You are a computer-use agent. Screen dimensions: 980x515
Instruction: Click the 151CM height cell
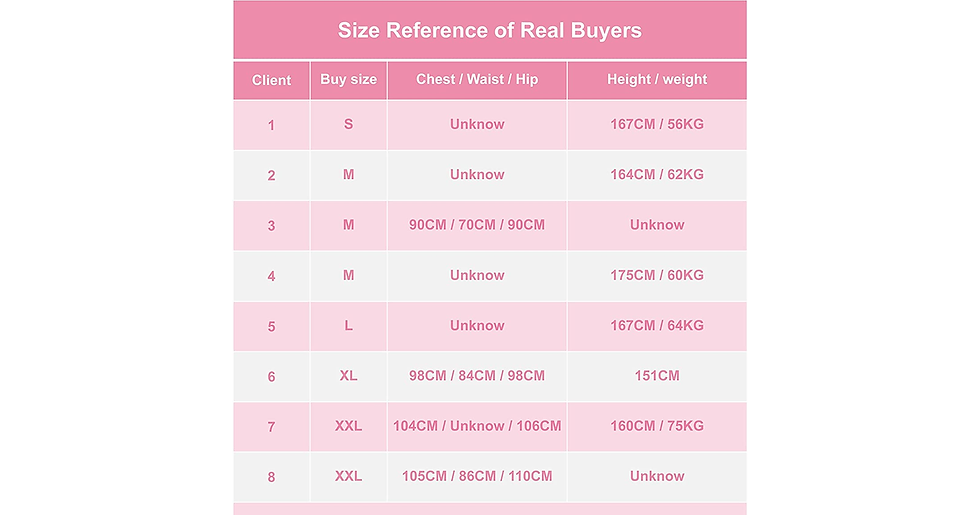[657, 376]
